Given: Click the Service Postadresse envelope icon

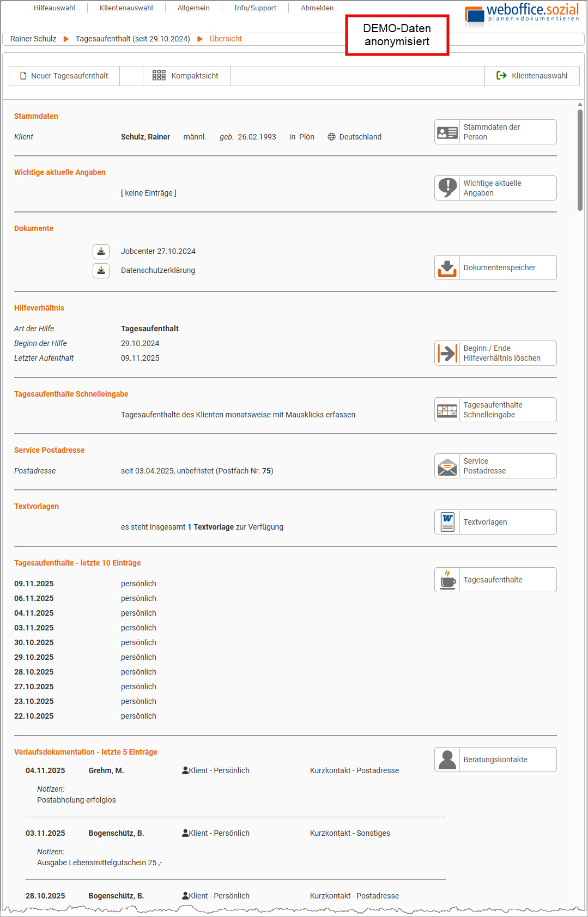Looking at the screenshot, I should [447, 466].
